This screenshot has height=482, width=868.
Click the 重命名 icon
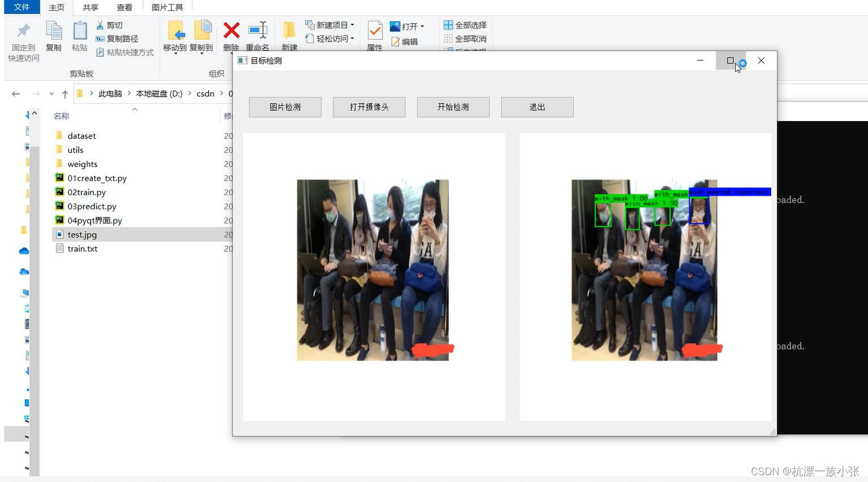tap(258, 31)
